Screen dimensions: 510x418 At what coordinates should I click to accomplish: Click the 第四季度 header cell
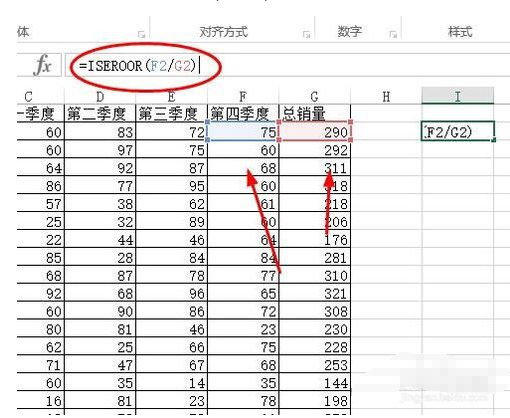click(243, 113)
